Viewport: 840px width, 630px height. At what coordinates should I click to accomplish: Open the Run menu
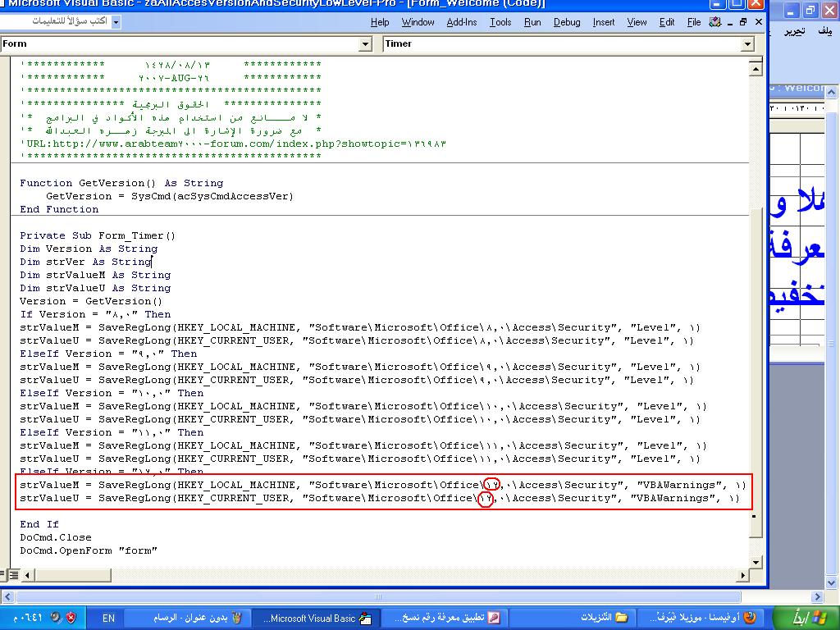532,22
